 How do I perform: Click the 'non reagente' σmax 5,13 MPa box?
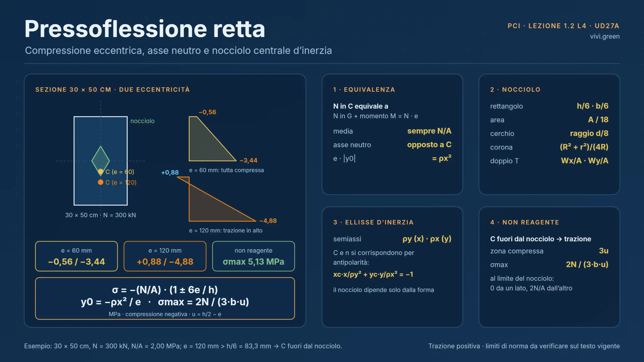pos(254,256)
